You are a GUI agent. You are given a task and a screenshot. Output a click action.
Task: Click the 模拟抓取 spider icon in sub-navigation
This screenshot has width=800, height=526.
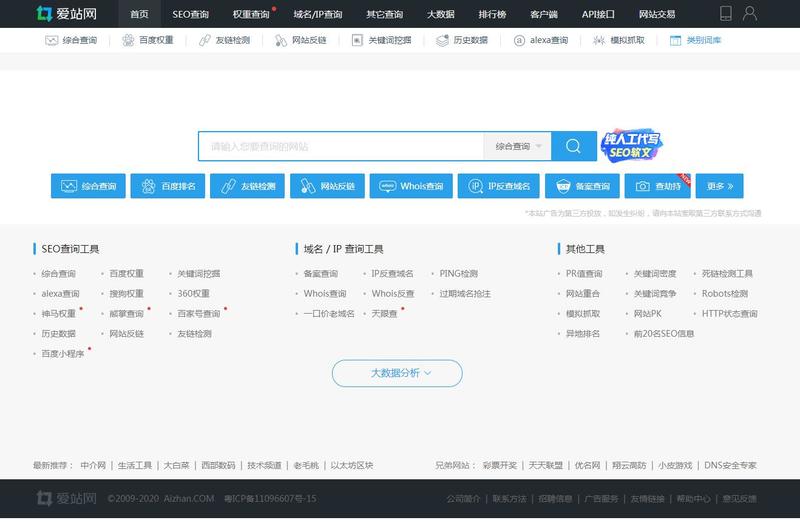tap(599, 40)
